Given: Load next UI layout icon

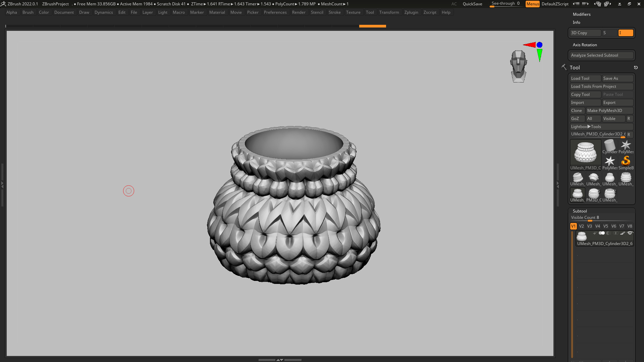Looking at the screenshot, I should 607,4.
